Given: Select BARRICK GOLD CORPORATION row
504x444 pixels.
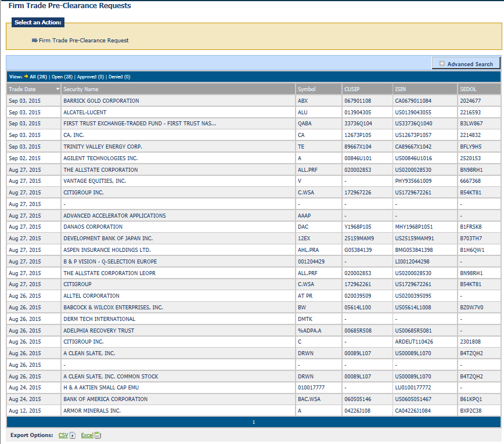Looking at the screenshot, I should pyautogui.click(x=254, y=101).
